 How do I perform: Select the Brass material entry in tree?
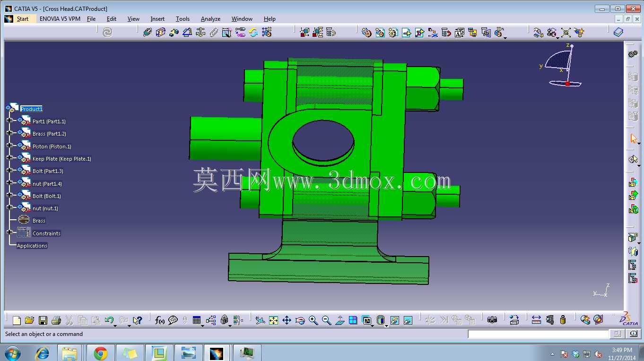coord(39,221)
